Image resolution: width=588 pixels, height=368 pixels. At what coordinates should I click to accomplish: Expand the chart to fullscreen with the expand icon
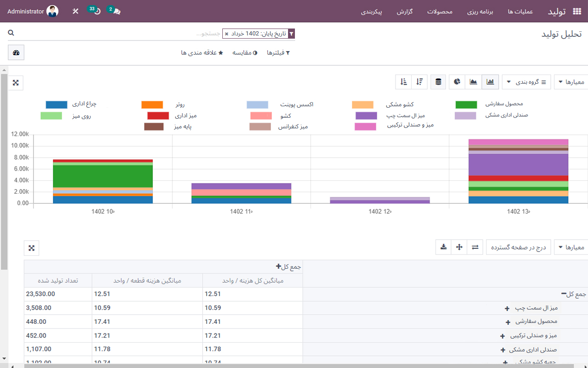(16, 83)
